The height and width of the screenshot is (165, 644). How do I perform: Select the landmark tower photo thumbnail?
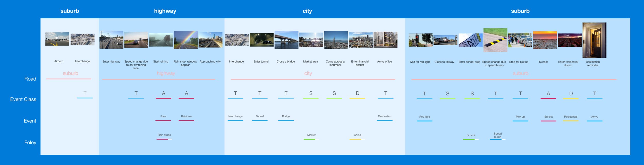tap(336, 40)
